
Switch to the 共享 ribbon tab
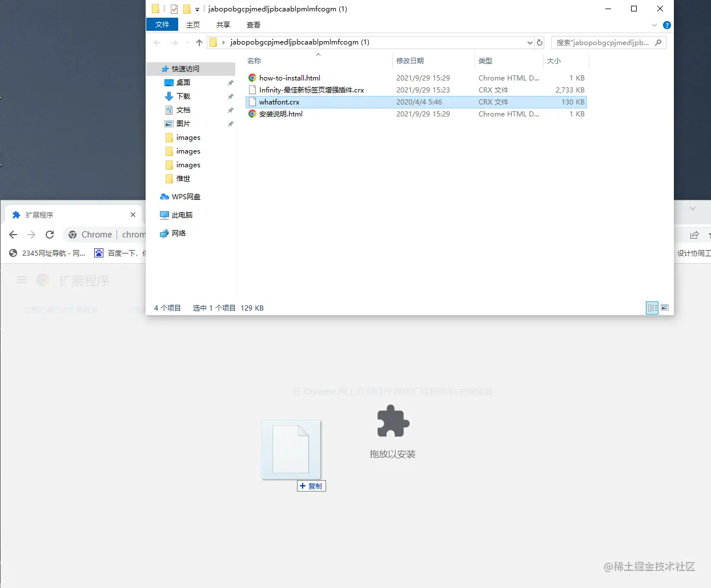[223, 25]
